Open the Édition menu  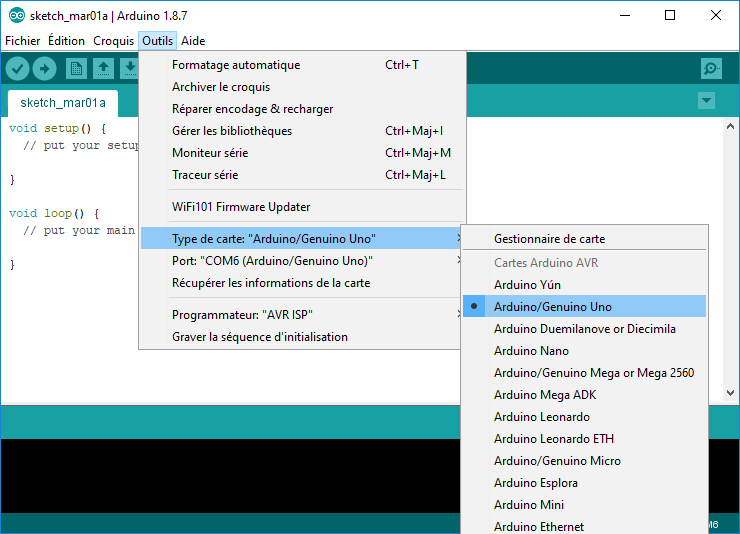67,41
